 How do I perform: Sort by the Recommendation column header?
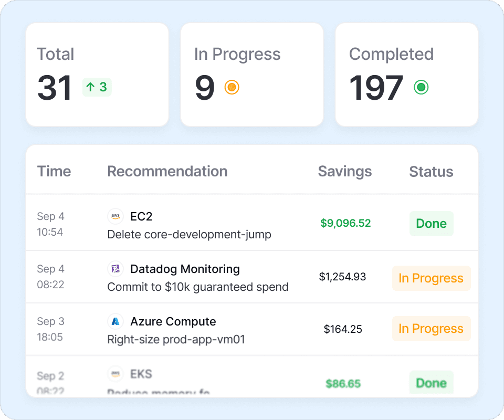[x=167, y=171]
